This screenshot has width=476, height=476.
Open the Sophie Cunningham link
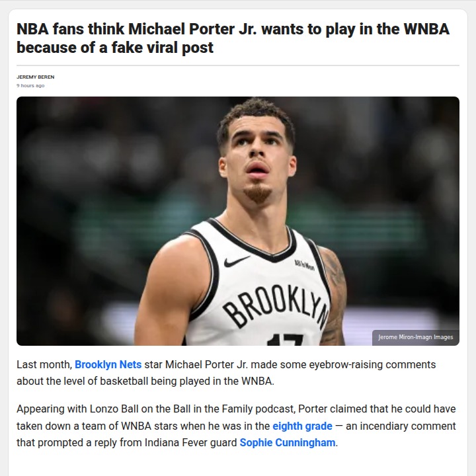(288, 442)
